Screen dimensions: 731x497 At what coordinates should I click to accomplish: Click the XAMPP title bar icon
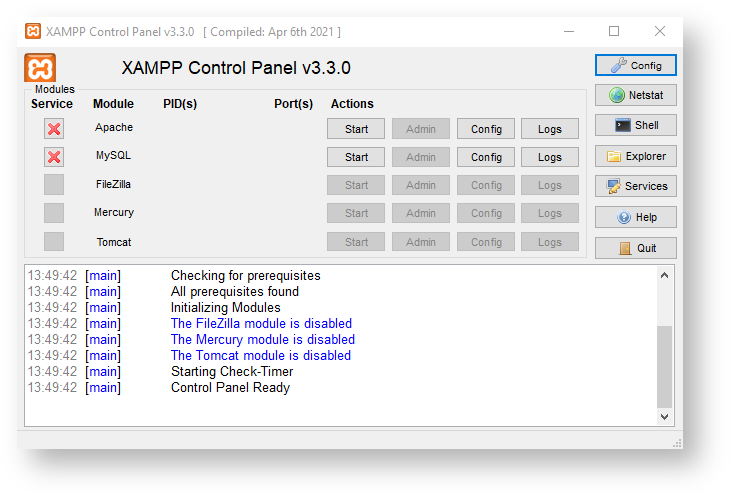[33, 31]
